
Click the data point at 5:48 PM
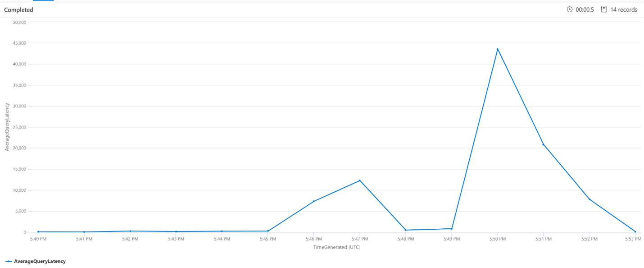pos(406,230)
